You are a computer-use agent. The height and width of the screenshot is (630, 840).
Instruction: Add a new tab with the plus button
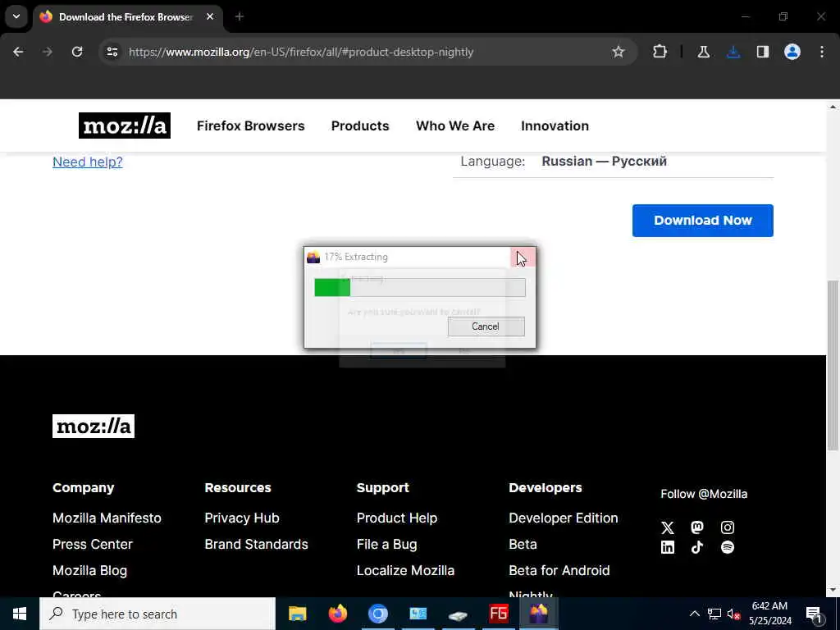[x=240, y=16]
